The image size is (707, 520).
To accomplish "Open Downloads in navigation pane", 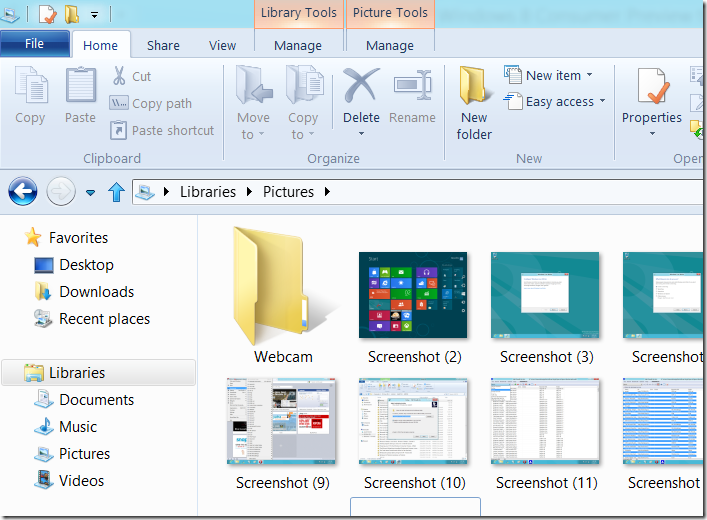I will point(84,292).
